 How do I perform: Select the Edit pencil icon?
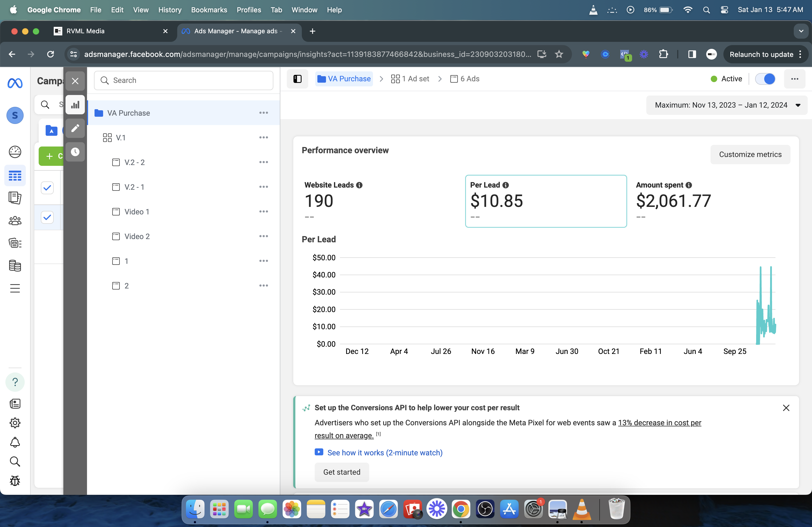(x=75, y=128)
